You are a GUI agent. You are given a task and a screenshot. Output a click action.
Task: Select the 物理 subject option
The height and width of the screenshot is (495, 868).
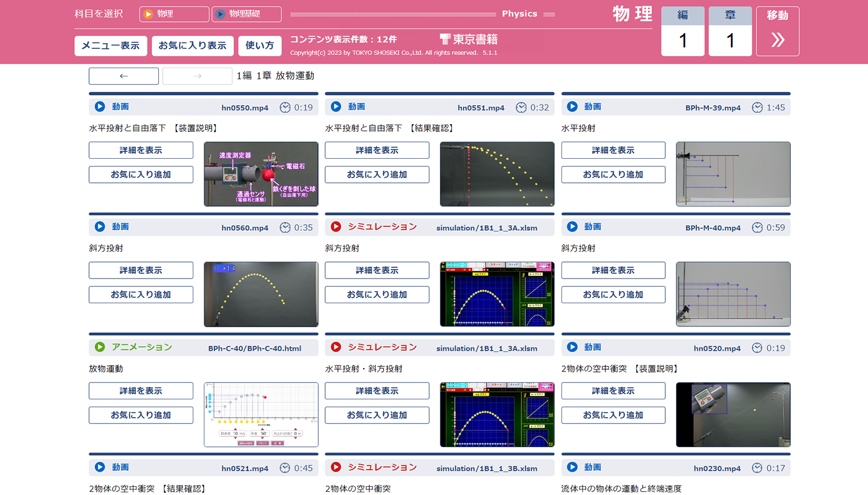click(174, 14)
